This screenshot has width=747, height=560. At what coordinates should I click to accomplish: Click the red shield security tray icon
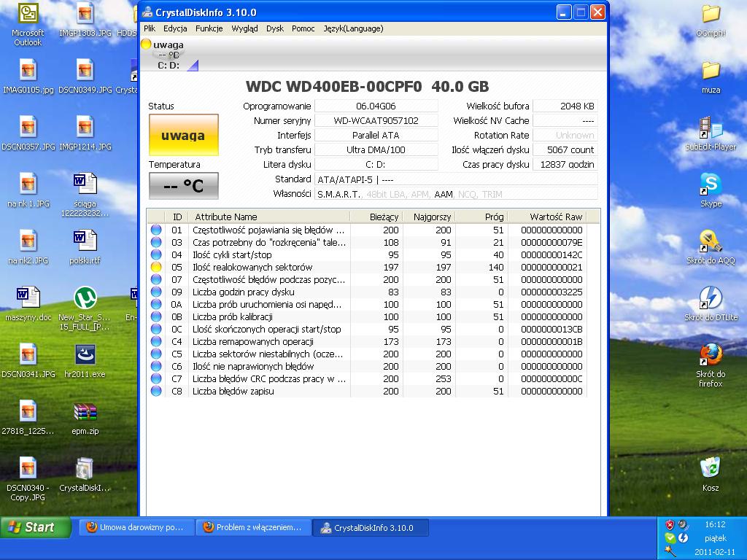pos(670,525)
